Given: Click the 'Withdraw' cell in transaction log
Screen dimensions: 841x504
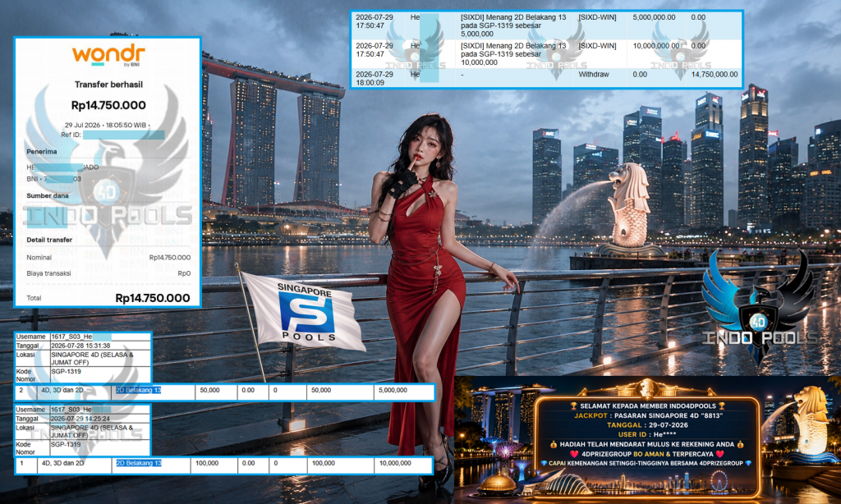Looking at the screenshot, I should tap(594, 75).
